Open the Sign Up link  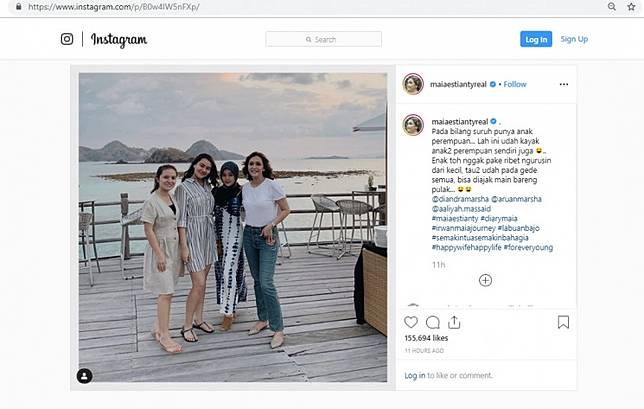coord(574,39)
